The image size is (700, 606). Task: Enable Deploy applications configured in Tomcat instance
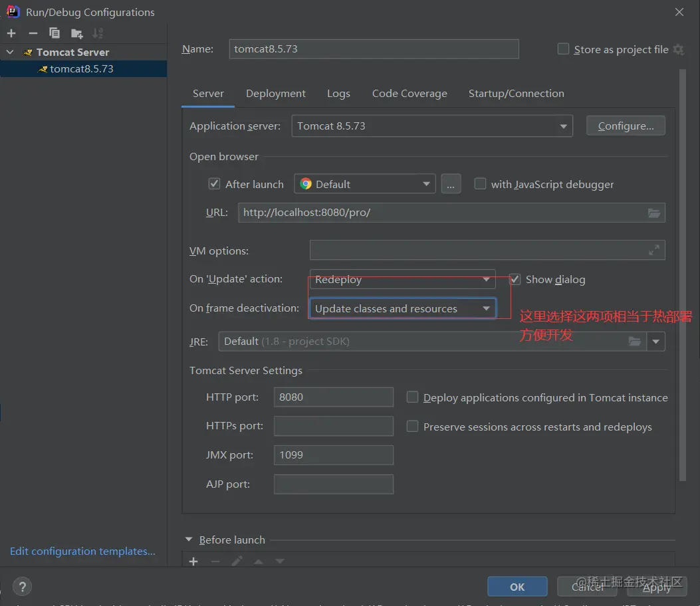click(x=413, y=397)
